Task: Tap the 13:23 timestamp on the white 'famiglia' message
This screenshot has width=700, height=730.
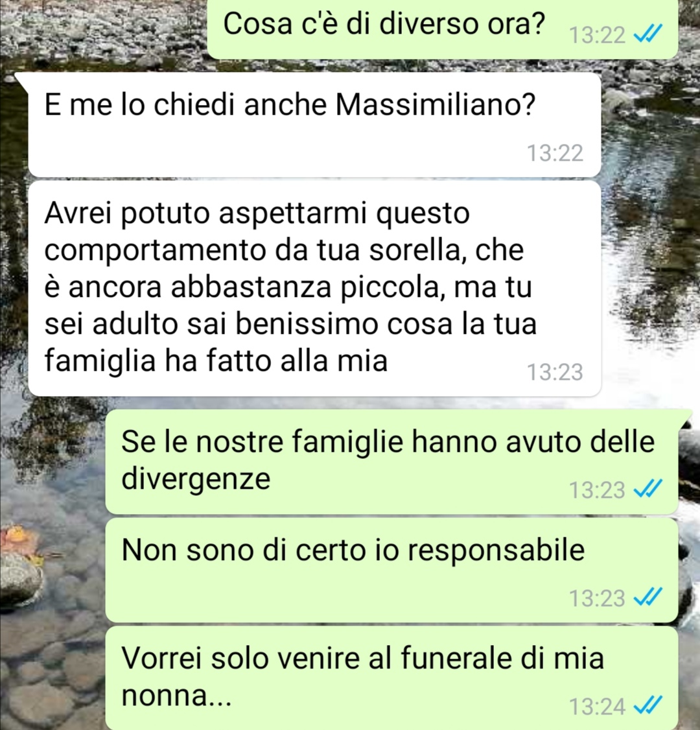Action: click(555, 372)
